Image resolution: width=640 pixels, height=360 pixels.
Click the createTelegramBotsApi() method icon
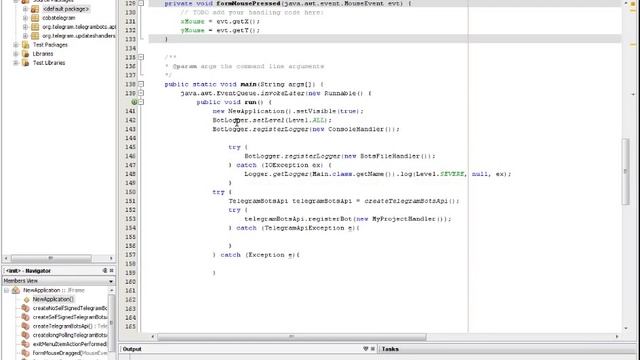[25, 326]
